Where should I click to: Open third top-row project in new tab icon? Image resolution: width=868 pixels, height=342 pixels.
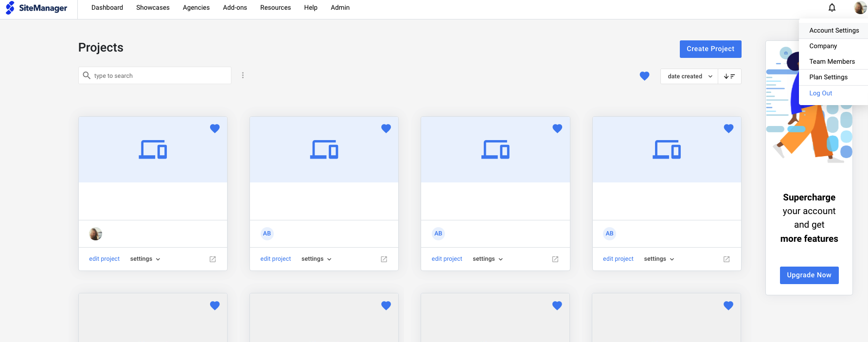[x=555, y=259]
